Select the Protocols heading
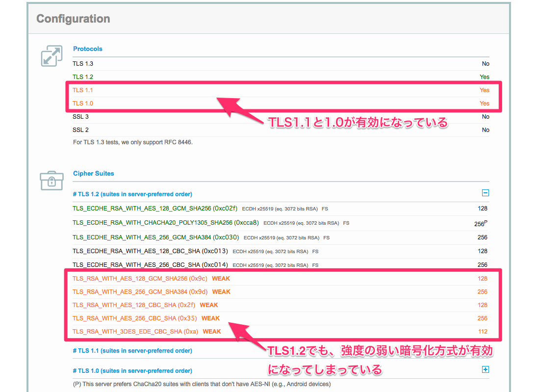 click(88, 49)
